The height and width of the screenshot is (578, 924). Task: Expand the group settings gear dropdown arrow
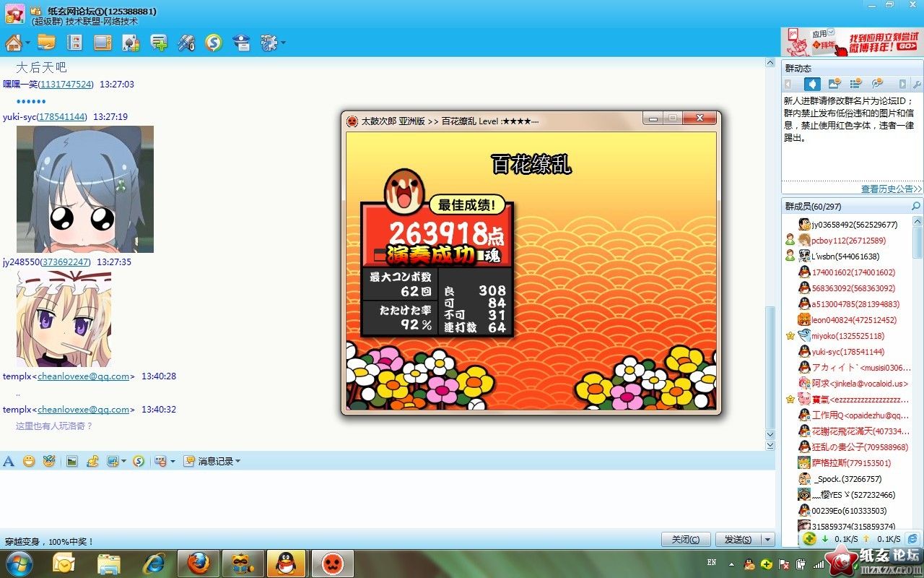point(283,43)
